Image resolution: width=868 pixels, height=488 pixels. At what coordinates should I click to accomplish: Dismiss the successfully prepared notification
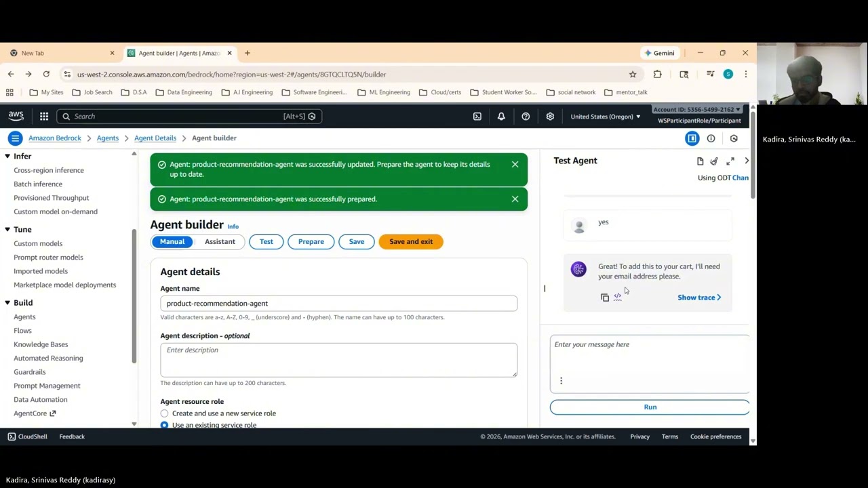pos(515,199)
